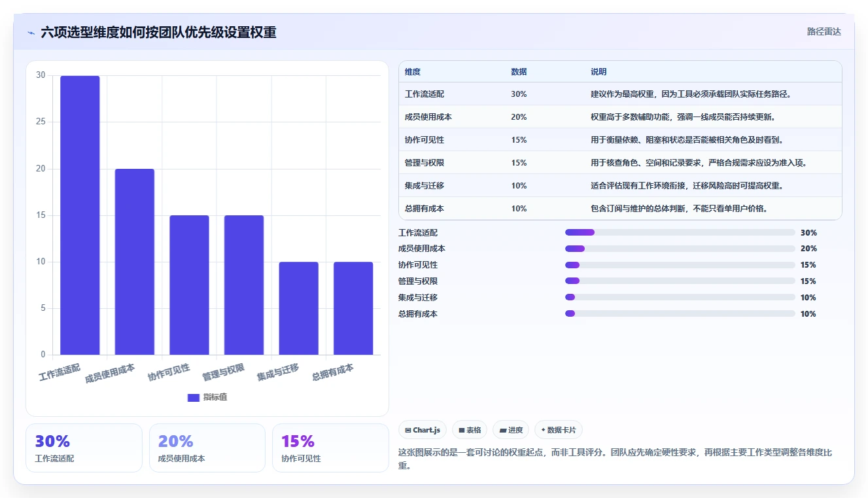Image resolution: width=868 pixels, height=498 pixels.
Task: Click the 10% table value in 总拥有成本 row
Action: coord(519,209)
